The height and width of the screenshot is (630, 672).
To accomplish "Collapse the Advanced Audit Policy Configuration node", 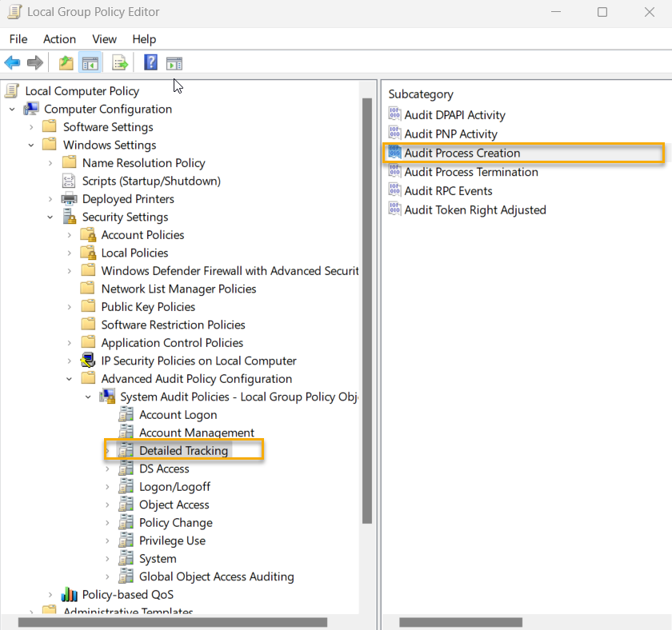I will point(69,379).
